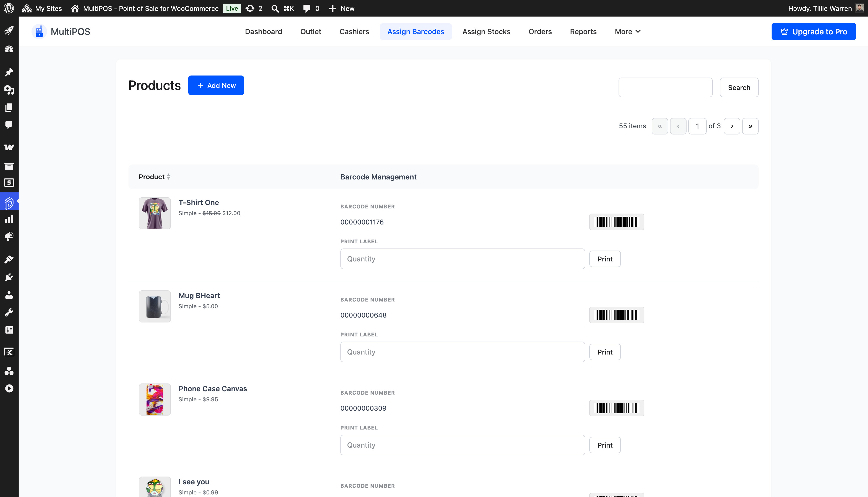Open My Sites in admin bar
Image resolution: width=868 pixels, height=497 pixels.
tap(42, 8)
